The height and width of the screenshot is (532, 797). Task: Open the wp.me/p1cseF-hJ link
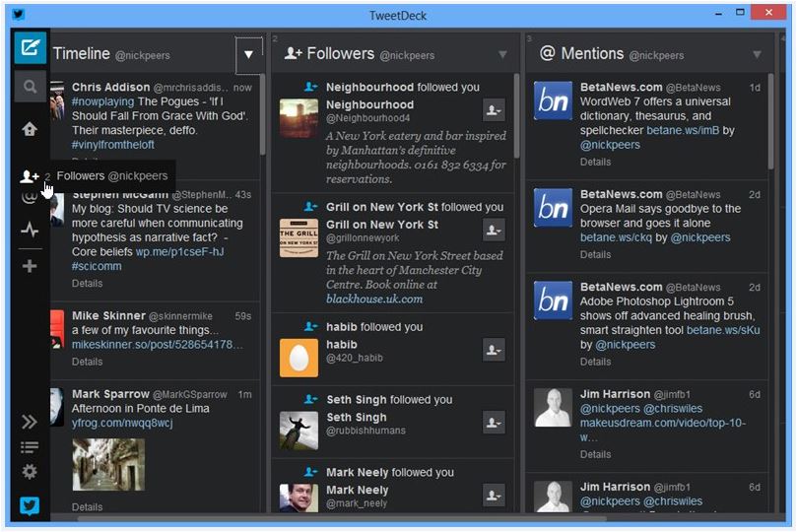180,252
